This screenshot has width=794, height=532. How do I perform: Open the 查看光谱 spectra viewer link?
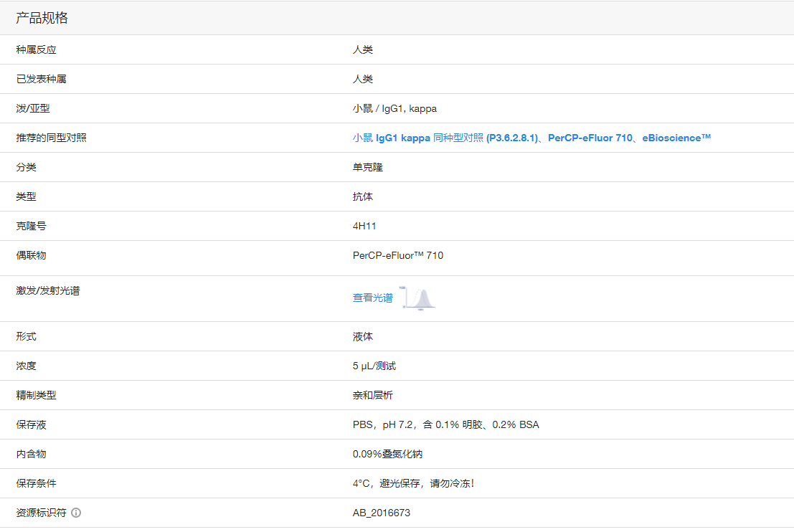click(372, 298)
